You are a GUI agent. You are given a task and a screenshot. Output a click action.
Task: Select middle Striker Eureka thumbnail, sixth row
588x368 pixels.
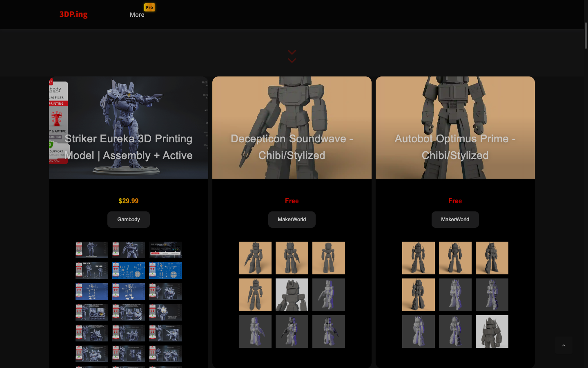pyautogui.click(x=129, y=354)
